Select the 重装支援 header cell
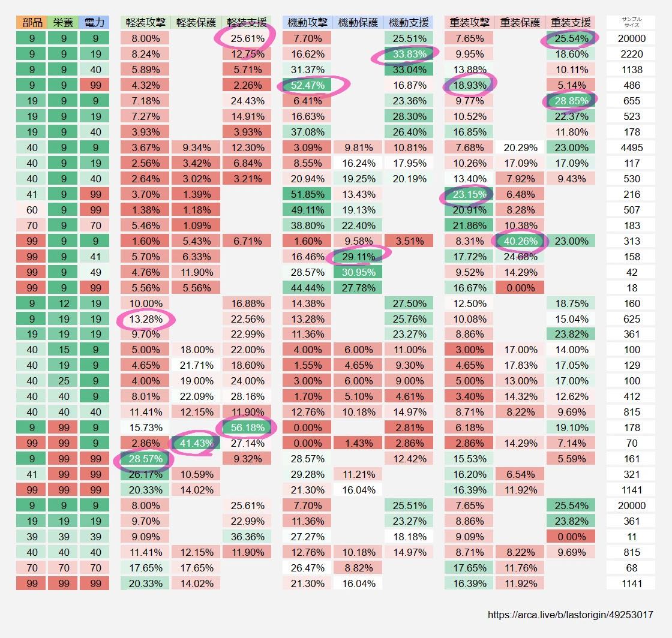The image size is (672, 638). [571, 22]
